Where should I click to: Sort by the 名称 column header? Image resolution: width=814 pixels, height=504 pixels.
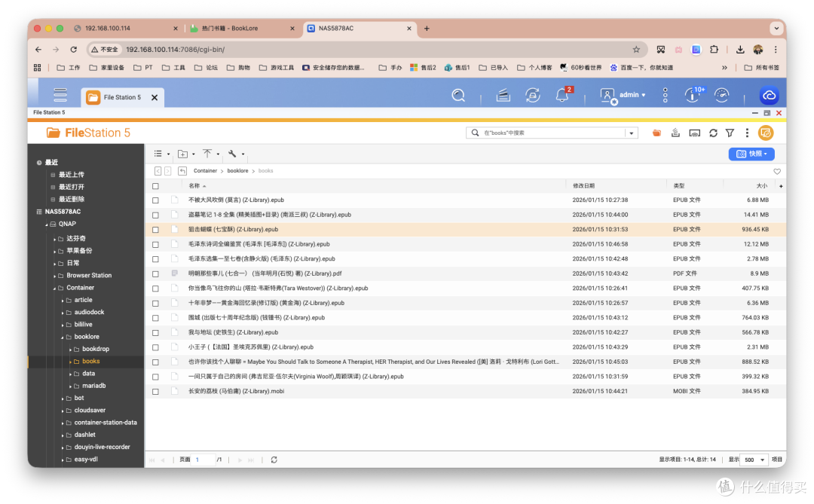pyautogui.click(x=194, y=186)
